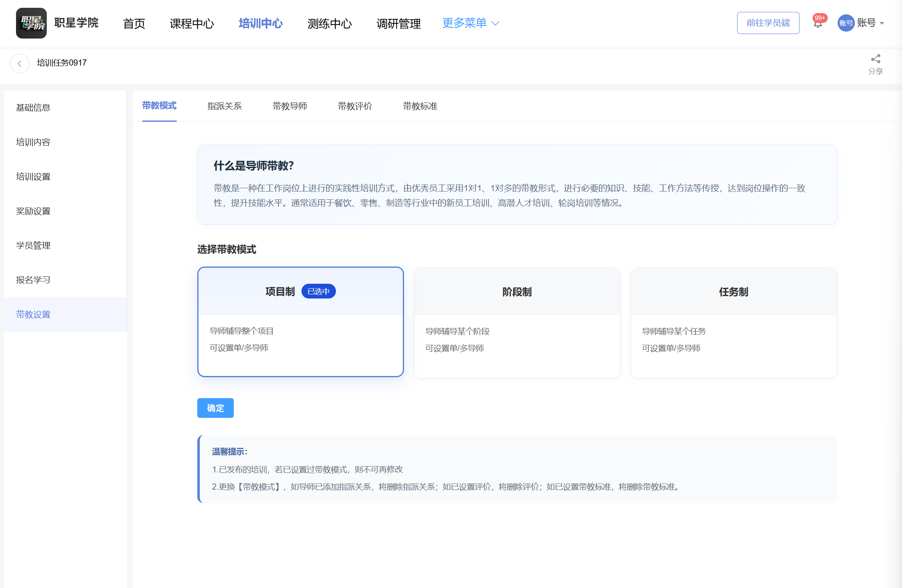Click tip 1.已发布的培训 text line
Viewport: 902px width, 588px height.
click(308, 469)
